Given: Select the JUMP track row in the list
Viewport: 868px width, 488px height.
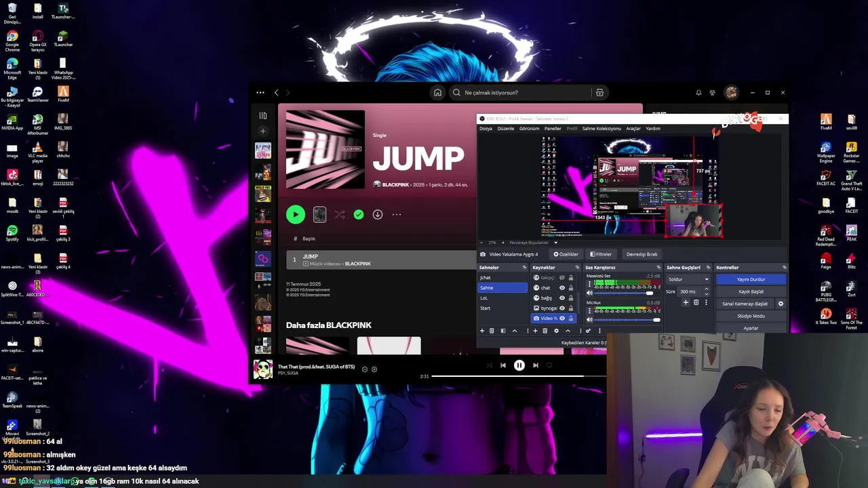Looking at the screenshot, I should coord(381,260).
